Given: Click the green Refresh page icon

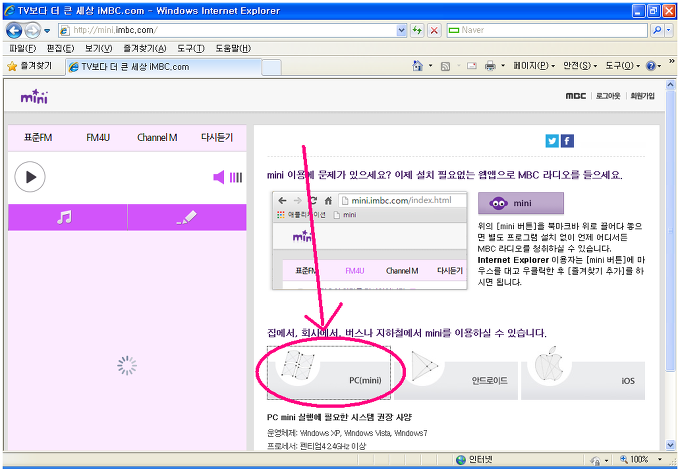Looking at the screenshot, I should (x=417, y=30).
